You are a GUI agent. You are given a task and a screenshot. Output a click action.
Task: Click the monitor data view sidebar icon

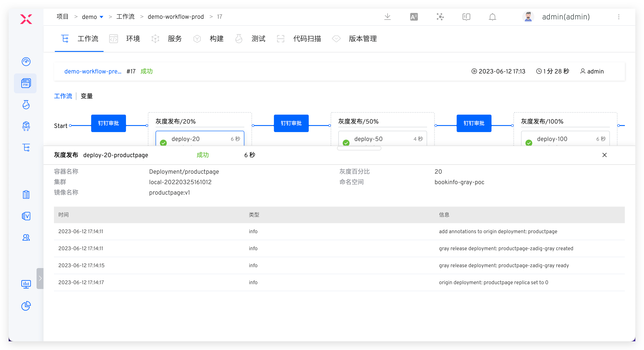tap(26, 284)
